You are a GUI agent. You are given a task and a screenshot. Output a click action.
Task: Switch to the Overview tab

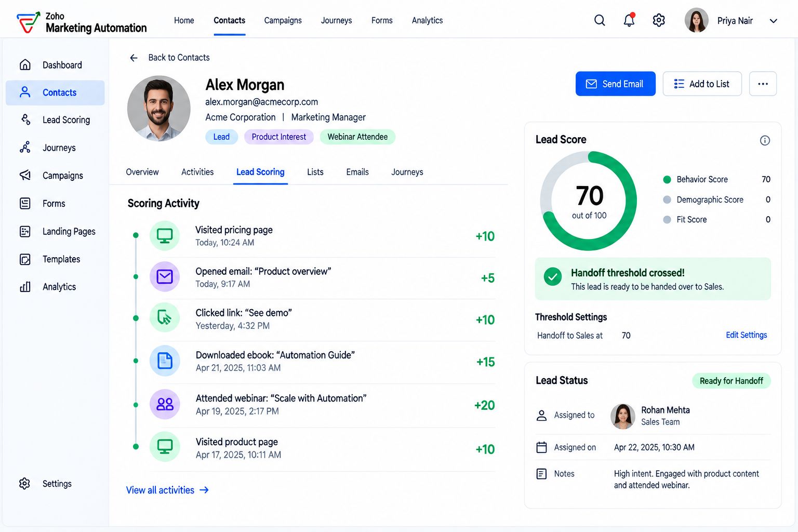[x=142, y=172]
